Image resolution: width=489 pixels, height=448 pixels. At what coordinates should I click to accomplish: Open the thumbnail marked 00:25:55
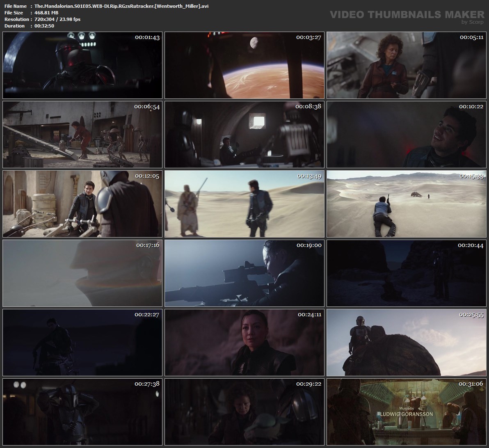click(407, 343)
